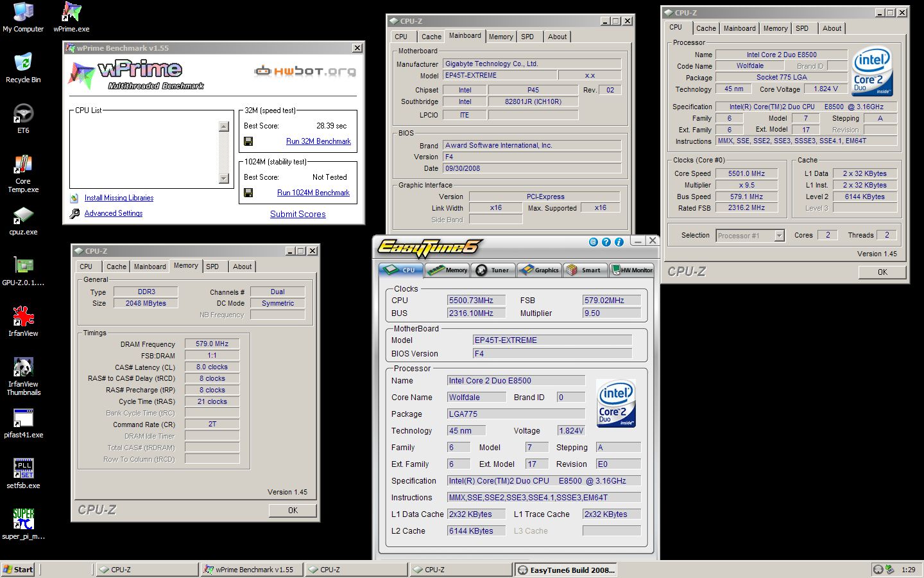Open GPU-Z desktop icon
Image resolution: width=924 pixels, height=578 pixels.
[x=23, y=272]
